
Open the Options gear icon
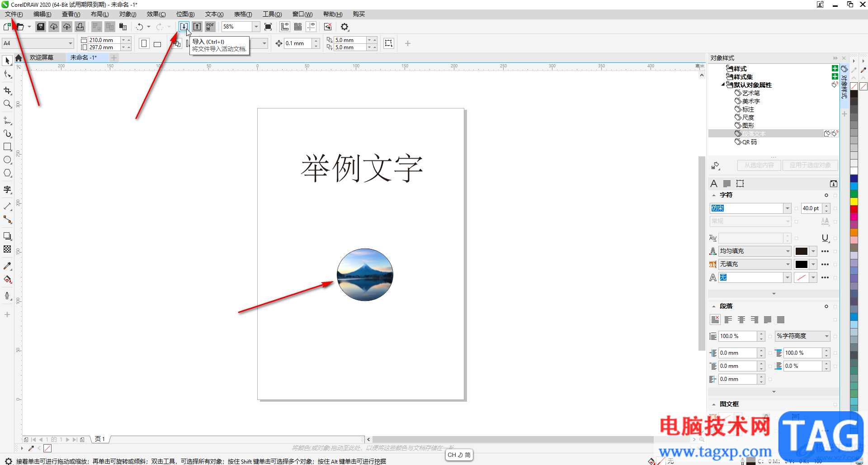[x=345, y=27]
